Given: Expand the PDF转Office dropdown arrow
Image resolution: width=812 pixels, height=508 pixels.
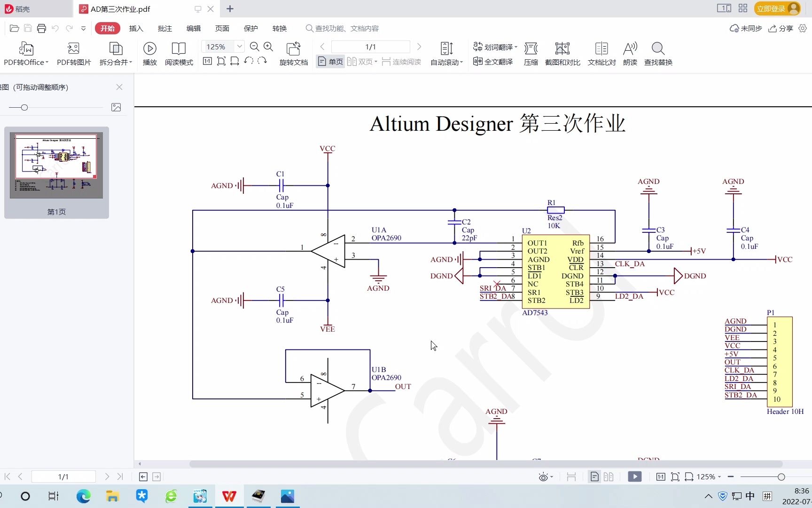Looking at the screenshot, I should tap(47, 62).
